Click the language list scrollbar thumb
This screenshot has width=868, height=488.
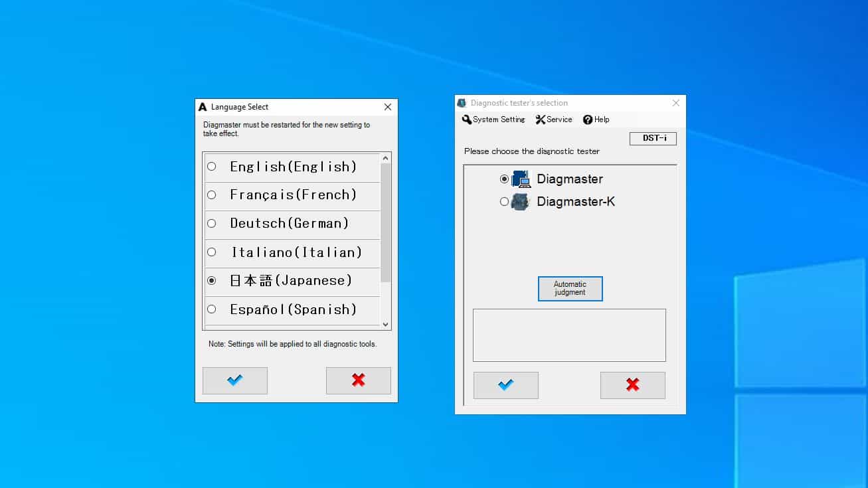pyautogui.click(x=386, y=222)
